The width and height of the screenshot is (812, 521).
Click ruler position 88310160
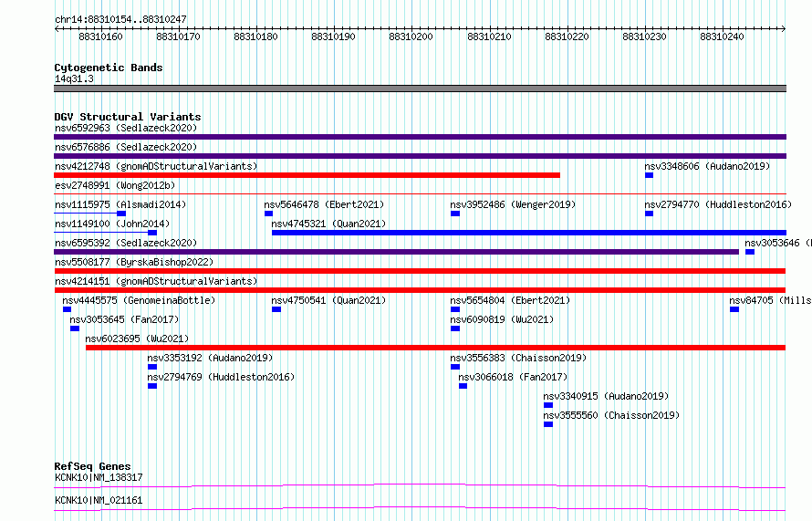tap(100, 36)
